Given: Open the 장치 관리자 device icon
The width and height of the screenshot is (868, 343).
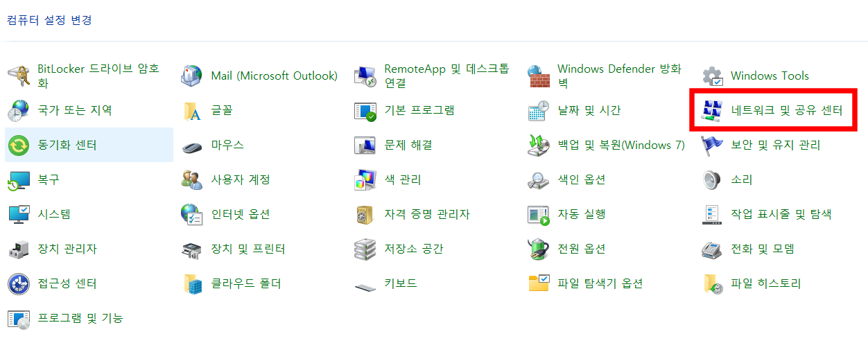Looking at the screenshot, I should [x=19, y=249].
